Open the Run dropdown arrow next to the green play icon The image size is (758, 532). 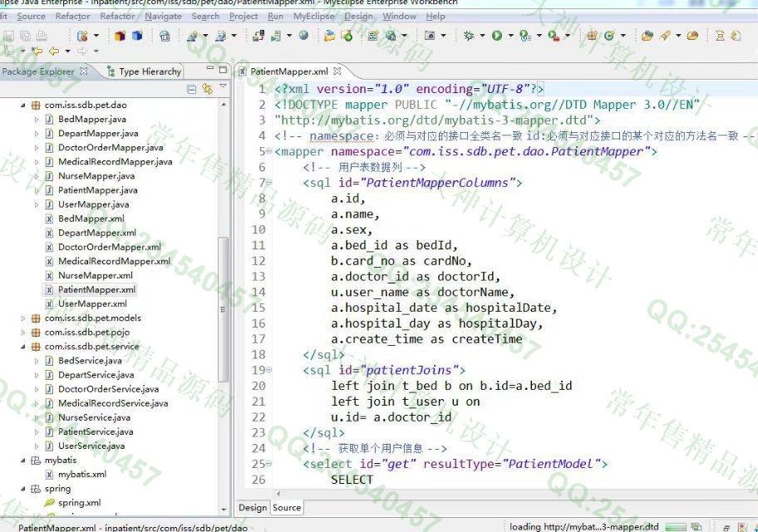510,35
